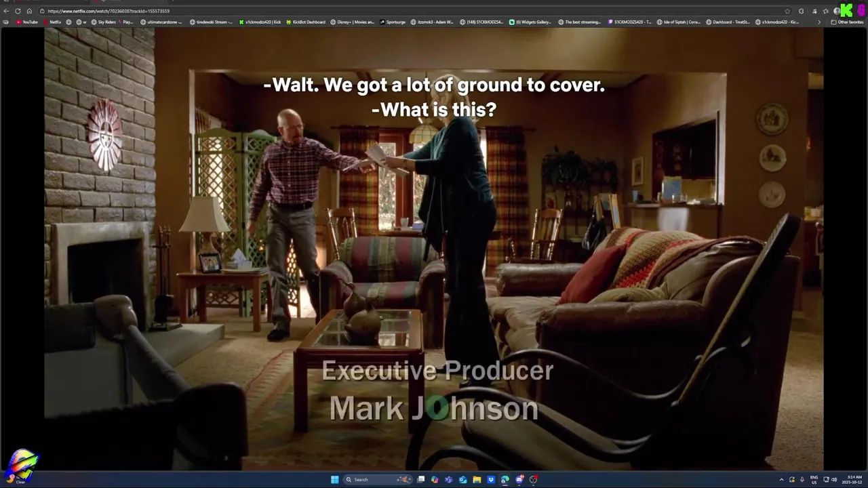Open The best streaming bookmark
The height and width of the screenshot is (488, 868).
(x=580, y=22)
